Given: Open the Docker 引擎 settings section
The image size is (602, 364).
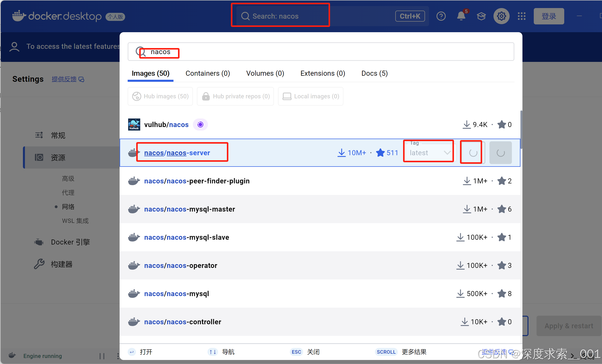Looking at the screenshot, I should click(x=70, y=242).
